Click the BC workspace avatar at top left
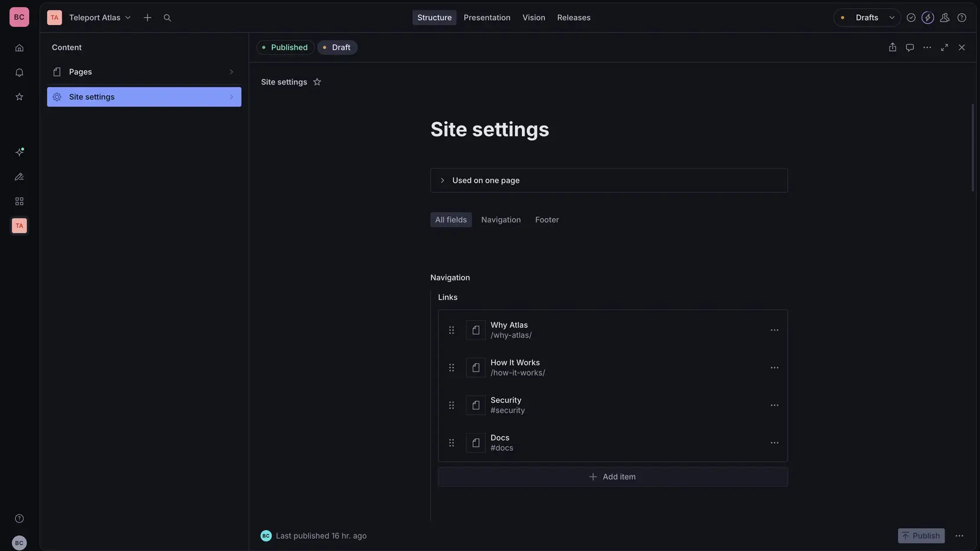This screenshot has width=980, height=551. click(19, 17)
